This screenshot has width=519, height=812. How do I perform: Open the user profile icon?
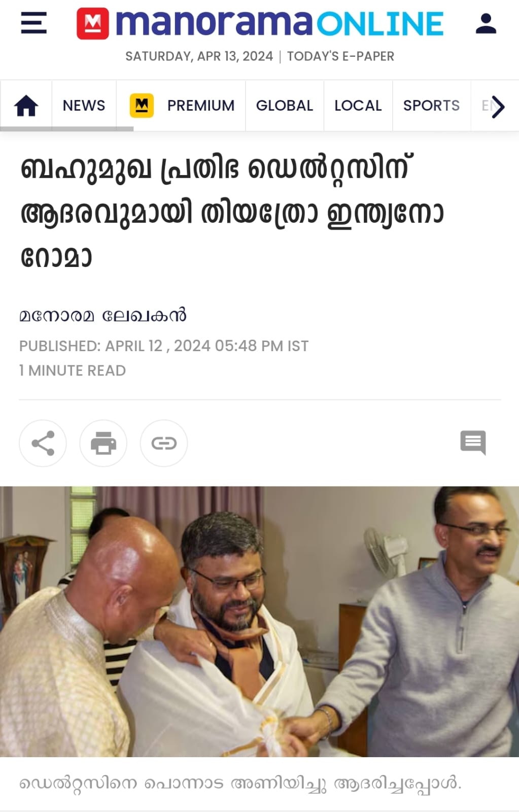tap(486, 23)
